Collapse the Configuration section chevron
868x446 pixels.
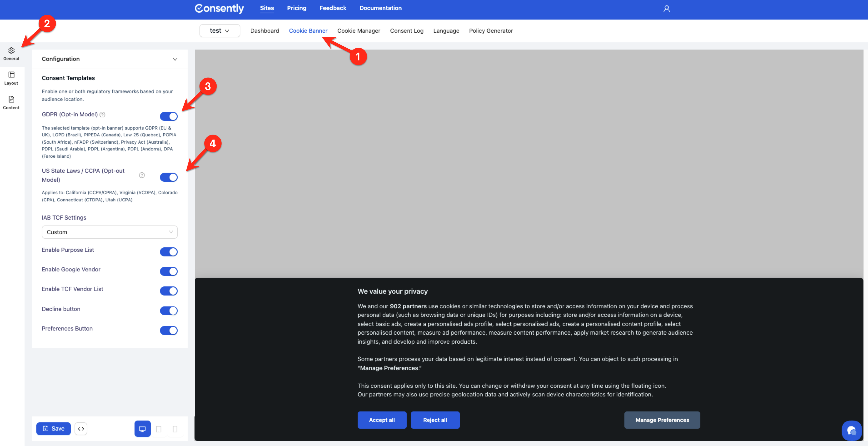pos(175,59)
